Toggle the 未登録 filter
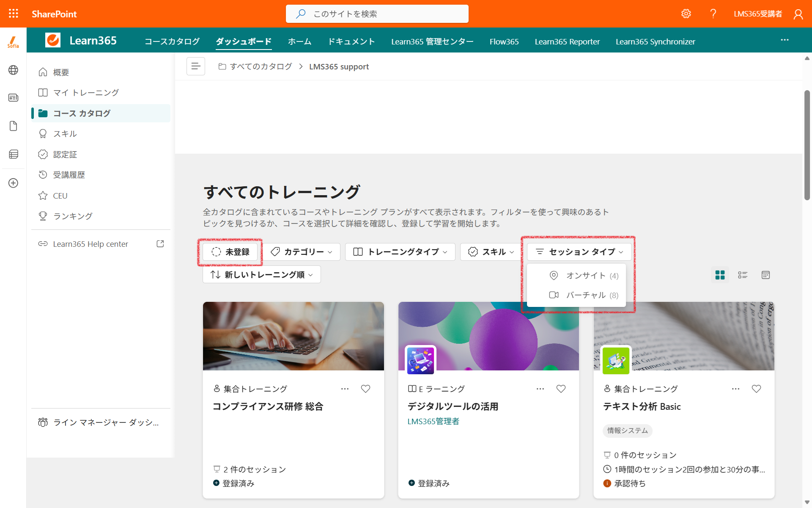 (230, 252)
